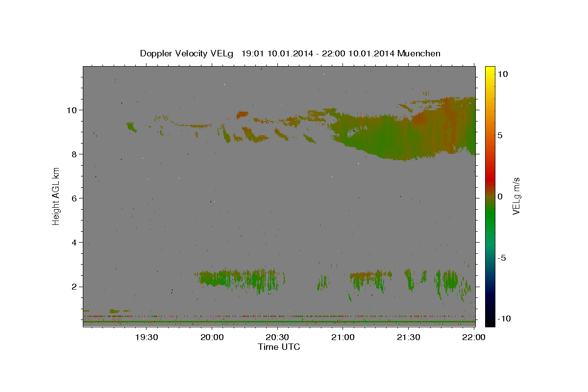Click the height tick label 4
The height and width of the screenshot is (392, 588).
click(74, 242)
